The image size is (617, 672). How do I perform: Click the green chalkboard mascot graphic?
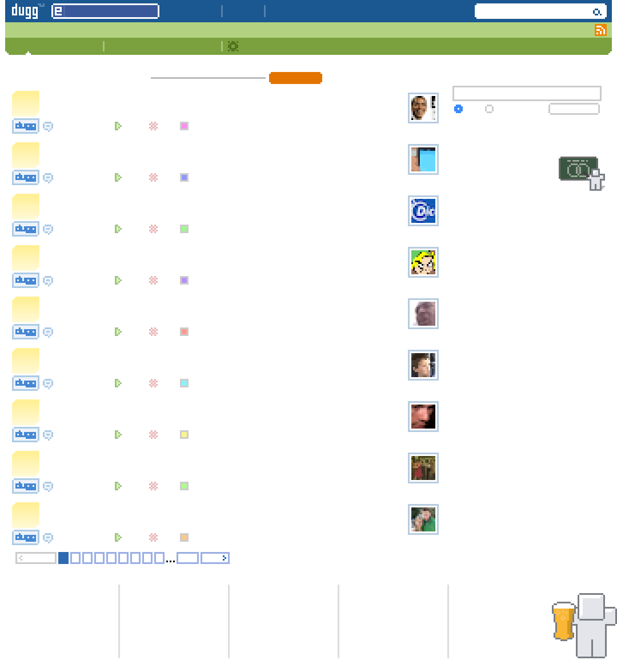pos(582,173)
